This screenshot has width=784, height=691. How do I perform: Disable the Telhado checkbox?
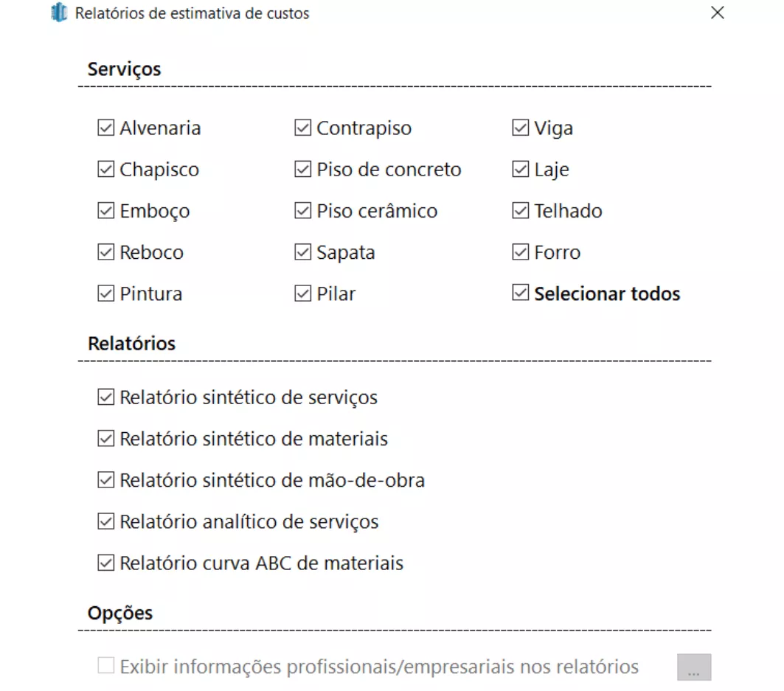tap(520, 211)
